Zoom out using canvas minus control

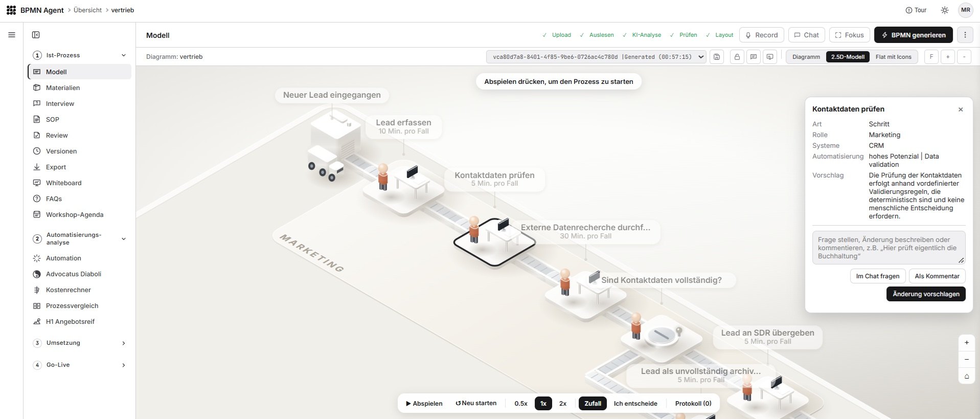click(967, 359)
